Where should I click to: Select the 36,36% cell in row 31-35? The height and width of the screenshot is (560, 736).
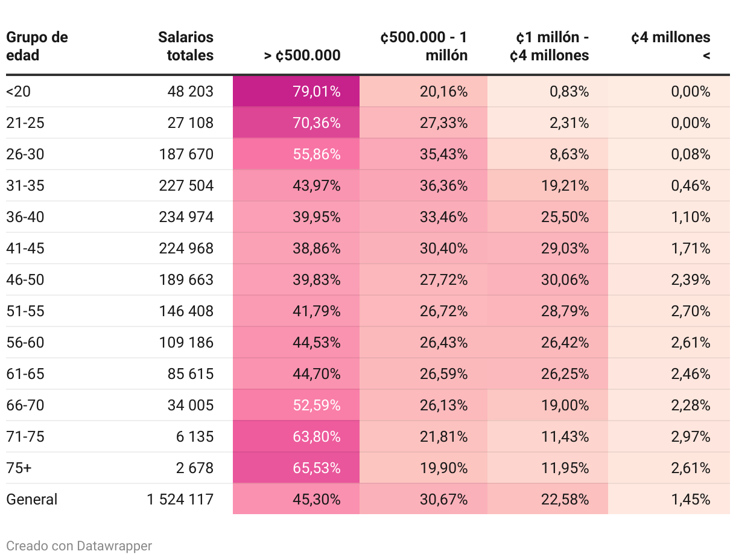[444, 186]
